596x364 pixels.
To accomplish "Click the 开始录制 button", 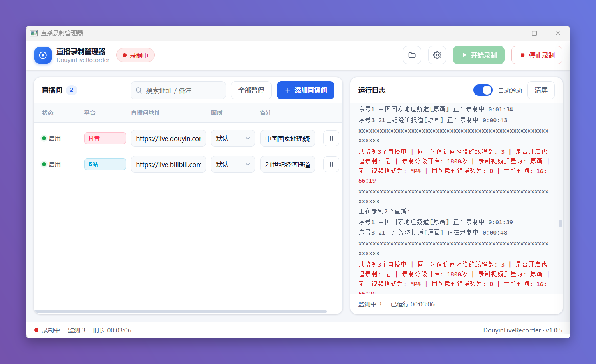I will point(479,55).
